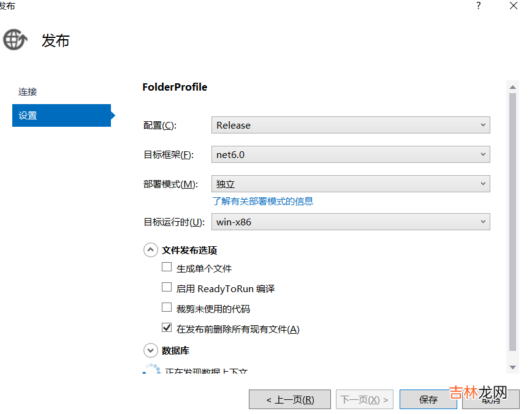Uncheck 在发布前删除所有现有文件 checkbox
Screen dimensions: 532x414
click(x=167, y=328)
